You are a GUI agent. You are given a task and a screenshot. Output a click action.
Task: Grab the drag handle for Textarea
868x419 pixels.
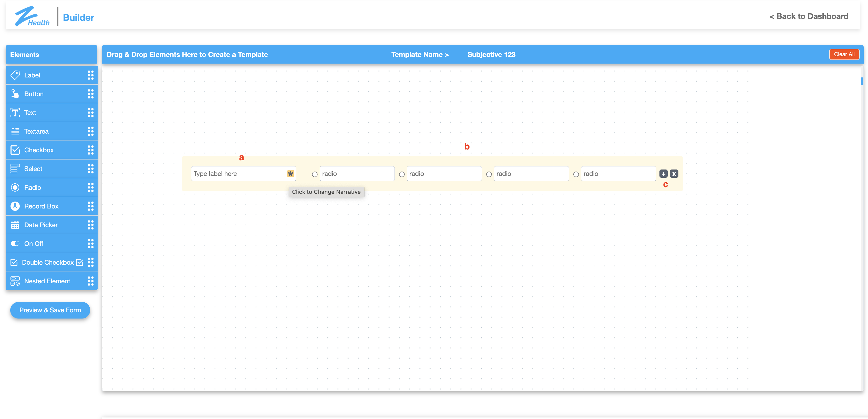tap(91, 131)
